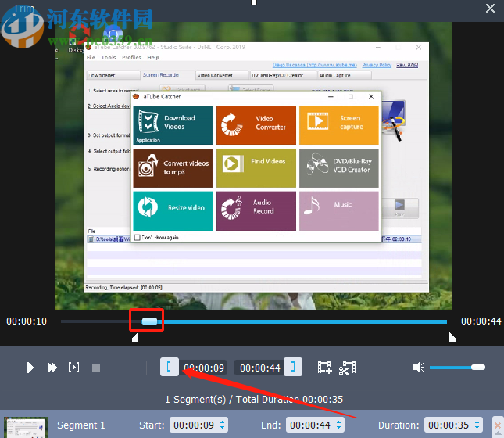Select the Segment 1 thumbnail
The height and width of the screenshot is (438, 504).
26,427
